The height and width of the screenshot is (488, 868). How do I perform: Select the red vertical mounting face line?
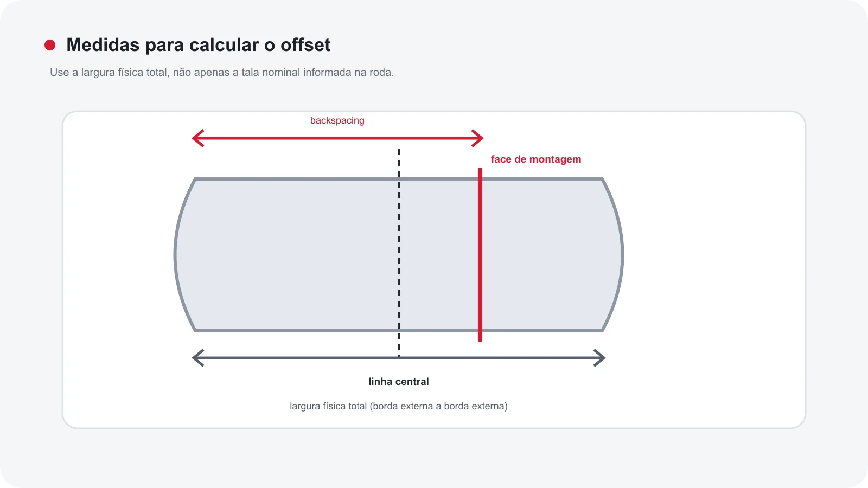480,255
